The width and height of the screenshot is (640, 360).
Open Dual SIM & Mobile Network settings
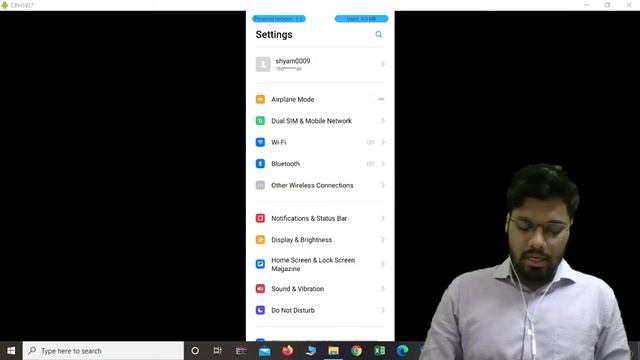coord(311,121)
